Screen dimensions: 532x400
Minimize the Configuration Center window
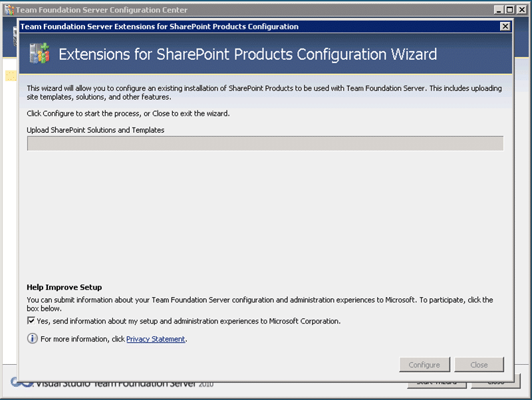point(498,10)
